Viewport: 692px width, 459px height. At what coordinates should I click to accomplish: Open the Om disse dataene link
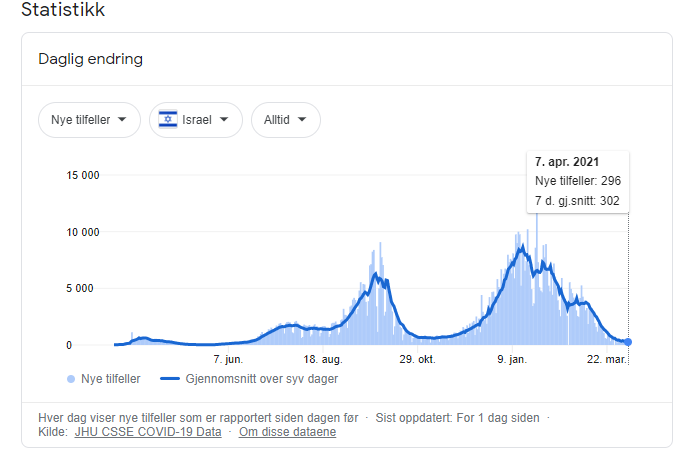(289, 432)
